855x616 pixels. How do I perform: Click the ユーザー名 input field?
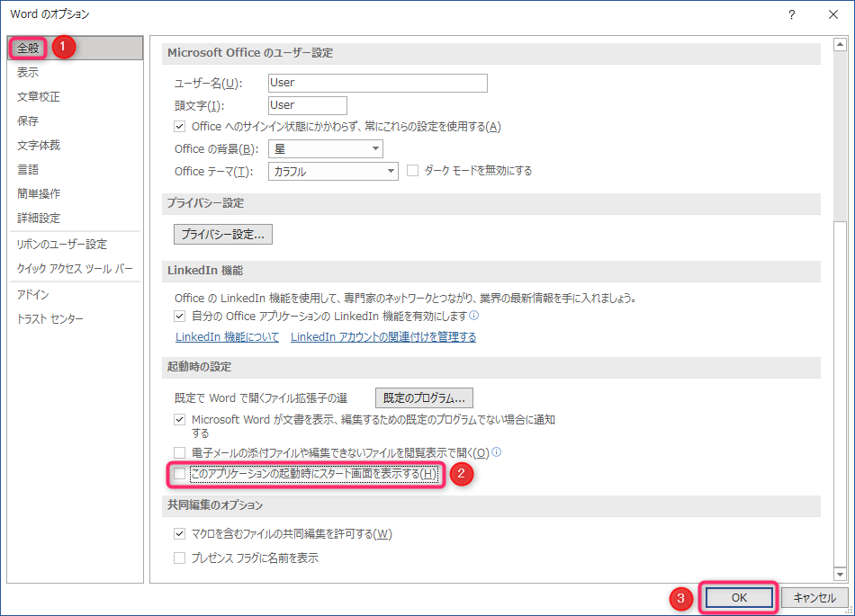coord(378,83)
